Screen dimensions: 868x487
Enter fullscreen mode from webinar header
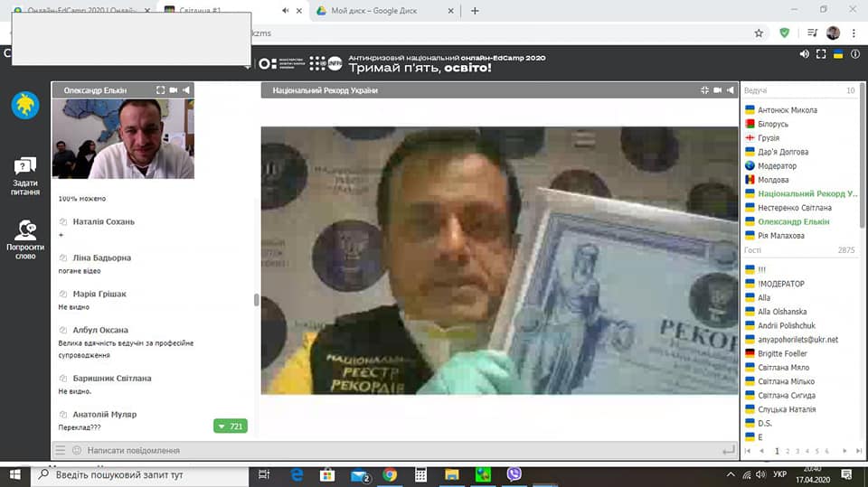coord(821,54)
